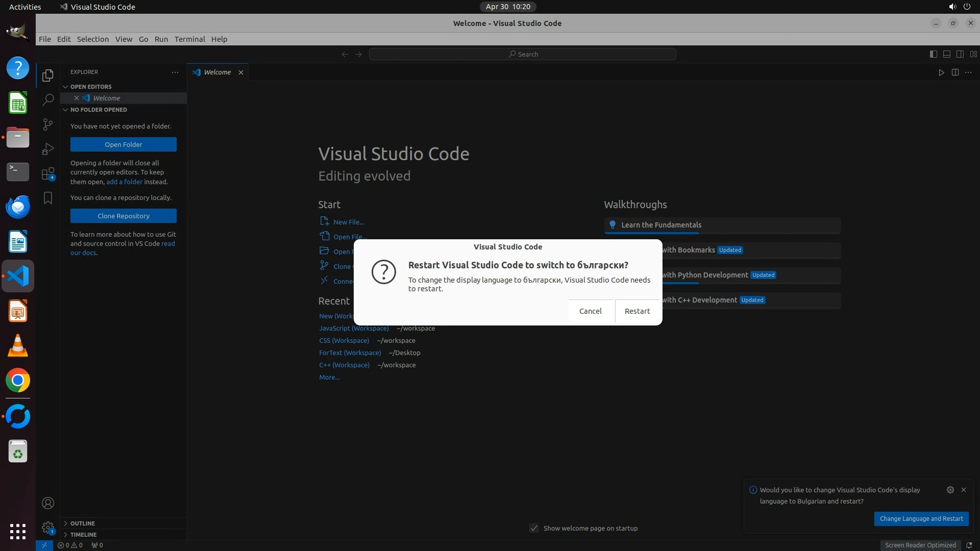Click the Bookmarks icon in activity bar
The image size is (980, 551).
tap(48, 198)
